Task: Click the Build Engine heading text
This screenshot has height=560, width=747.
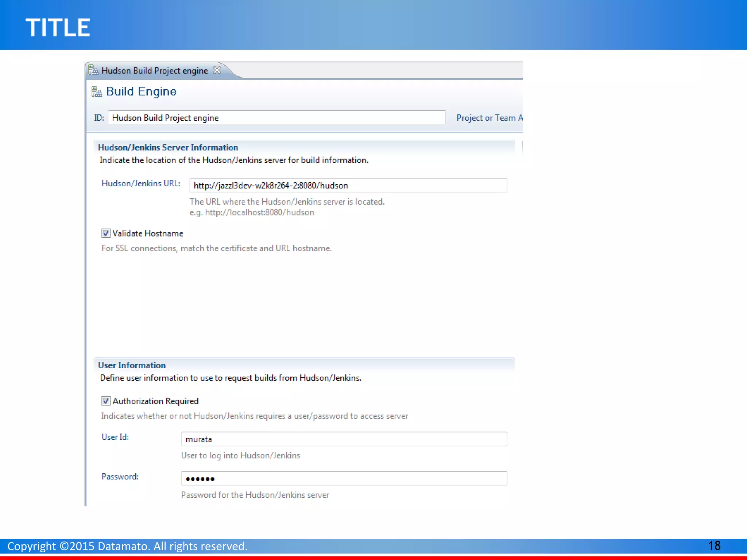Action: coord(141,92)
